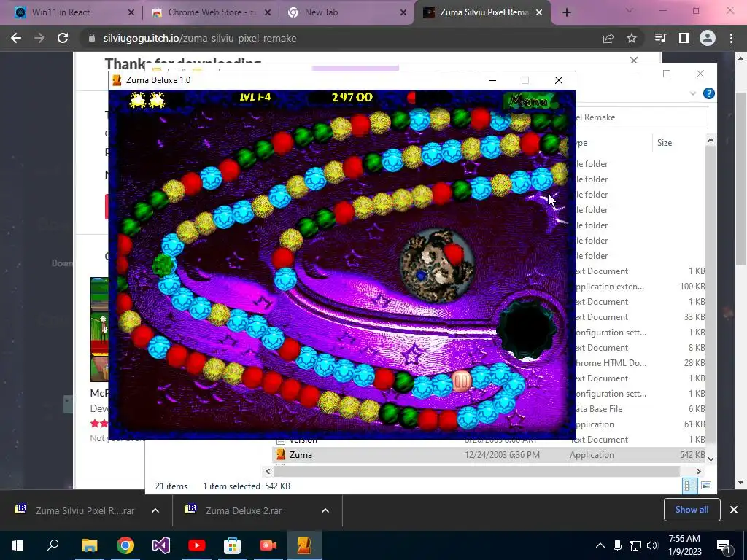Image resolution: width=747 pixels, height=560 pixels.
Task: Click the pause coin ball in the chain
Action: coord(461,381)
